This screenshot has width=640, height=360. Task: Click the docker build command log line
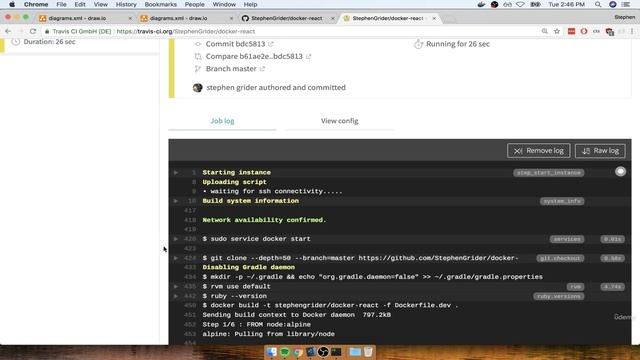(330, 305)
